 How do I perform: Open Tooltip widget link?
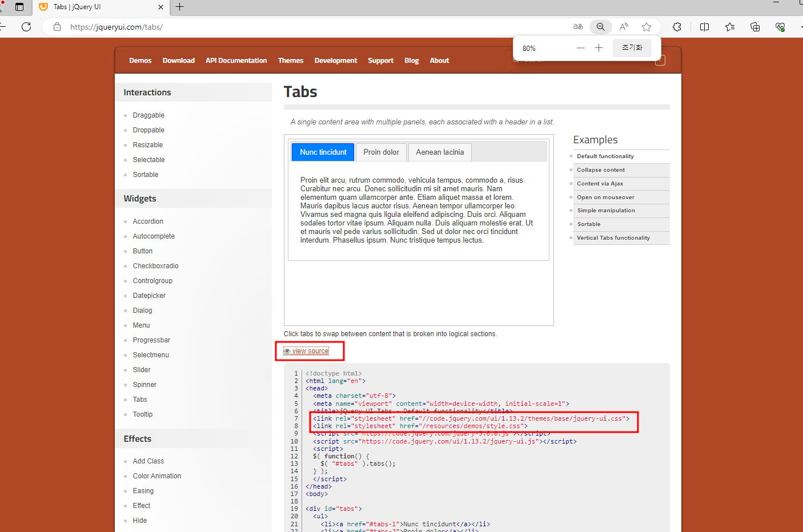coord(143,414)
